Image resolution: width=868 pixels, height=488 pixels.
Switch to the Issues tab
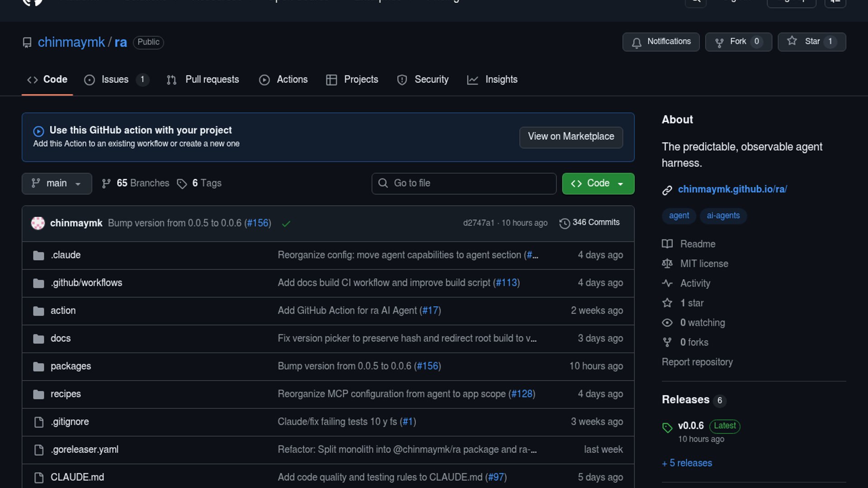[115, 80]
